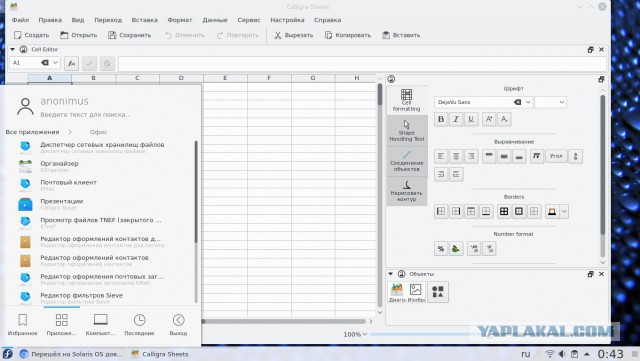Toggle bold text formatting
640x361 pixels.
pos(441,119)
